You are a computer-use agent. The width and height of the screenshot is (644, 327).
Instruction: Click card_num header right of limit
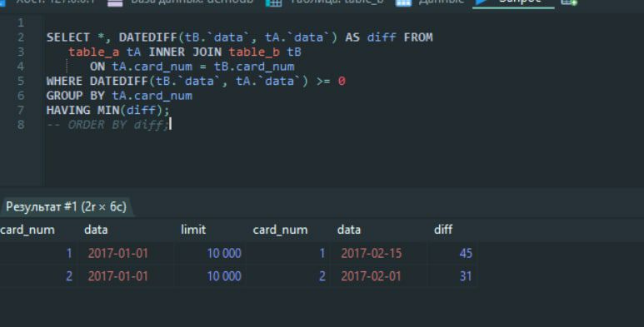click(281, 230)
